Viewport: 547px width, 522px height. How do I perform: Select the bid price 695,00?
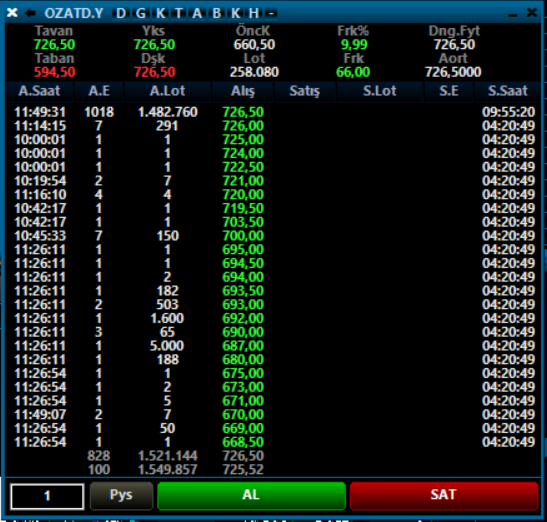click(x=243, y=250)
